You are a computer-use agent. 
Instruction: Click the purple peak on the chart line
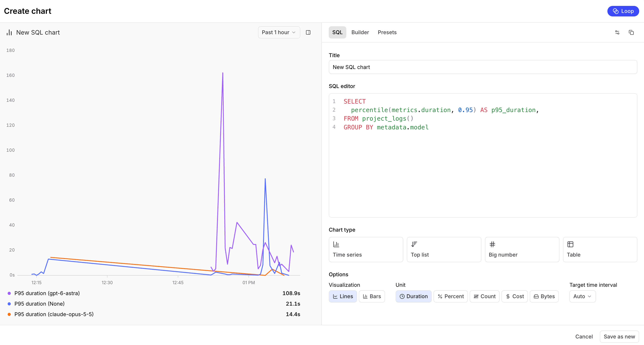(x=223, y=73)
